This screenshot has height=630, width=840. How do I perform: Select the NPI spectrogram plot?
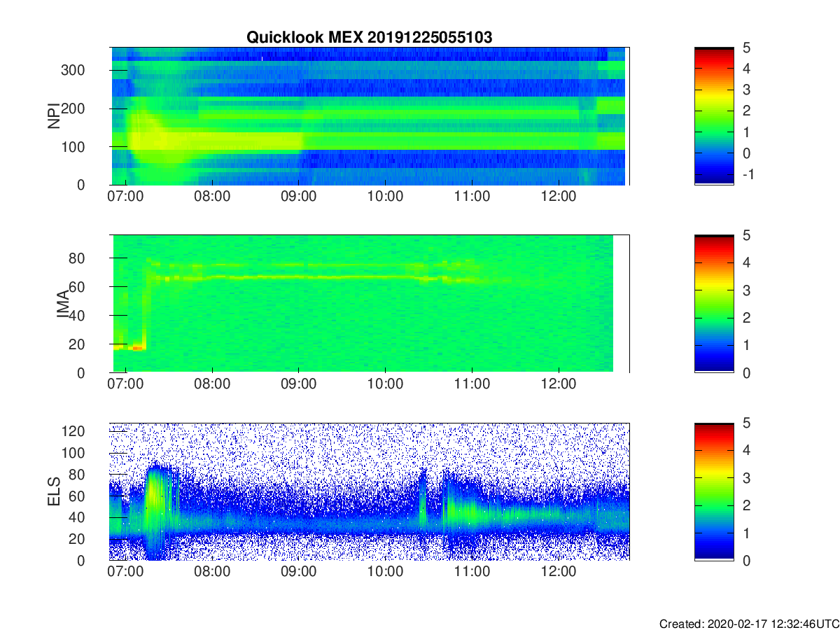370,116
